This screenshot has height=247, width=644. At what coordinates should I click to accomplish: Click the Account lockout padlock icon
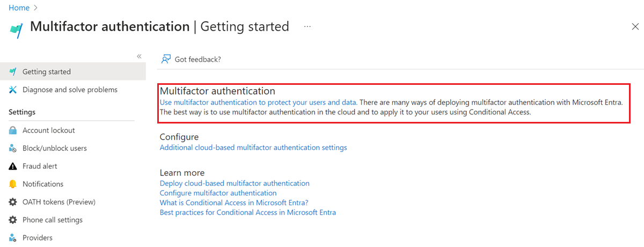[x=13, y=130]
